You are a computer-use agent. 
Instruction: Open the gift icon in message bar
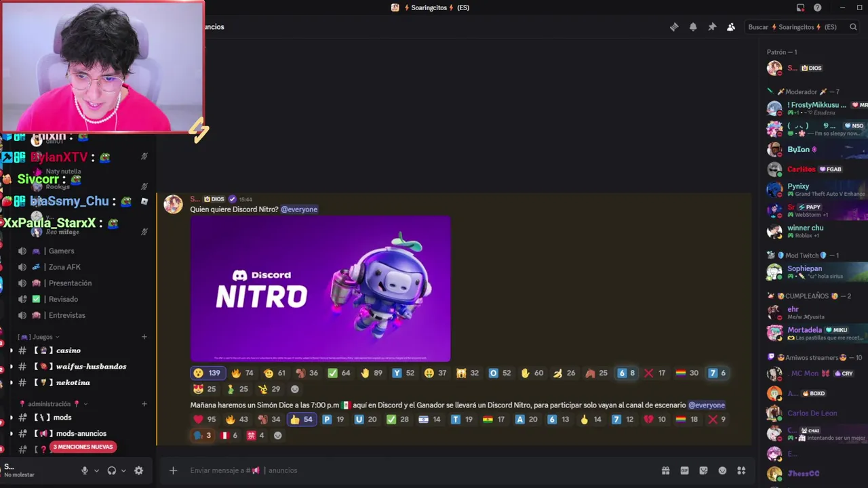[665, 470]
